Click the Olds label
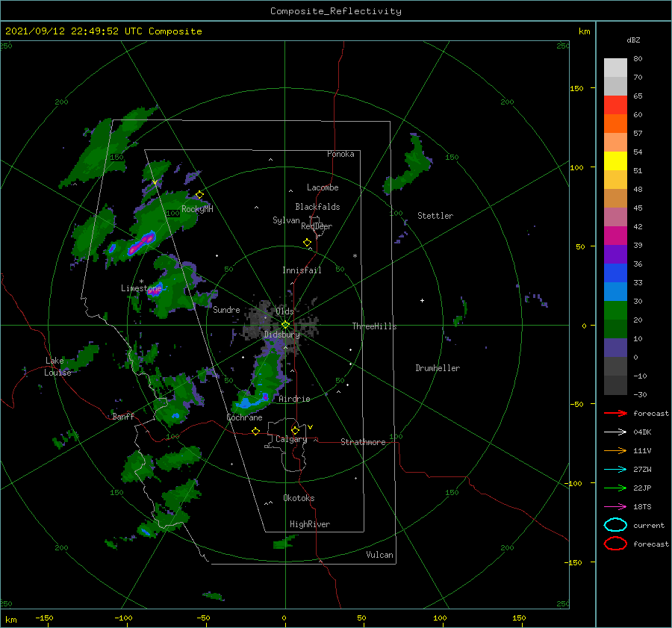The image size is (672, 628). point(284,311)
